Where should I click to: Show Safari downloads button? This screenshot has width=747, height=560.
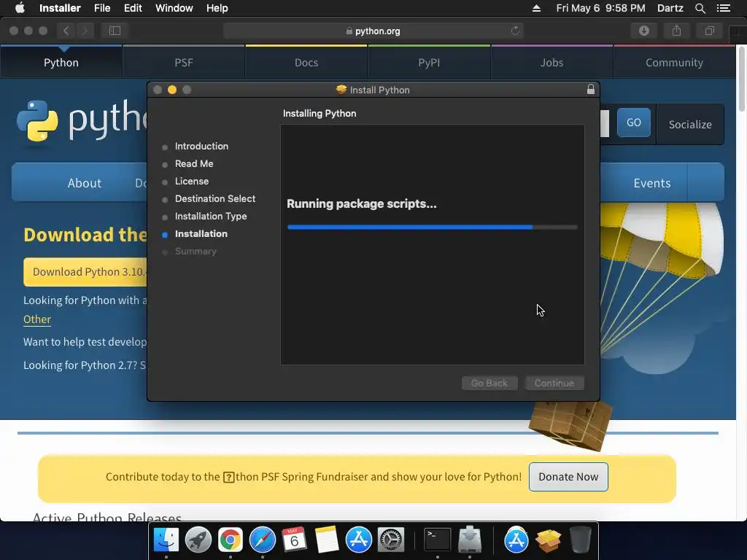point(644,31)
